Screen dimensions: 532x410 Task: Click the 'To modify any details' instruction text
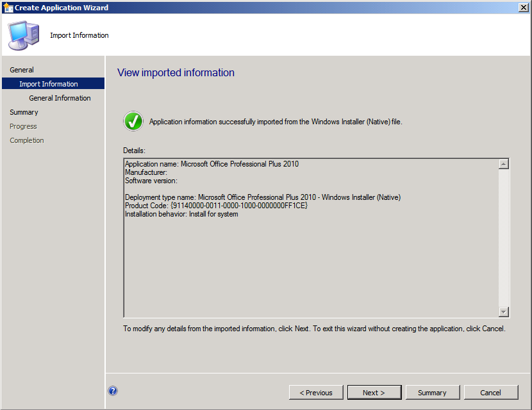pos(314,329)
